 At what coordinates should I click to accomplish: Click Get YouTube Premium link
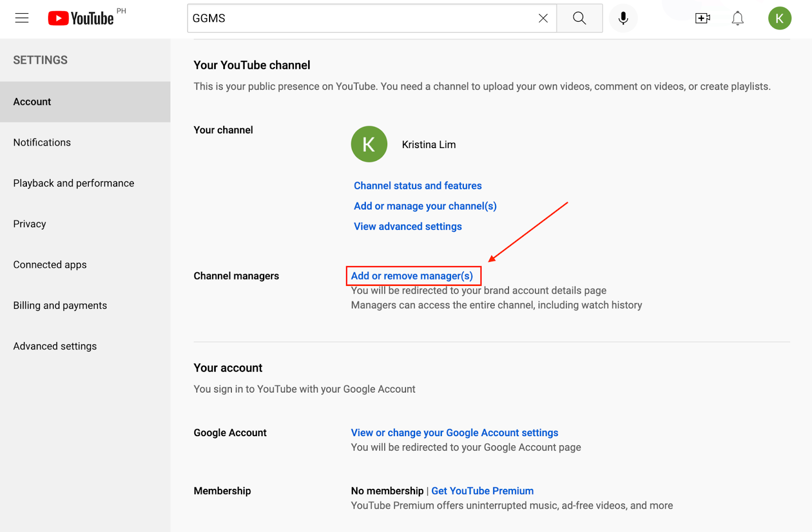pyautogui.click(x=483, y=491)
